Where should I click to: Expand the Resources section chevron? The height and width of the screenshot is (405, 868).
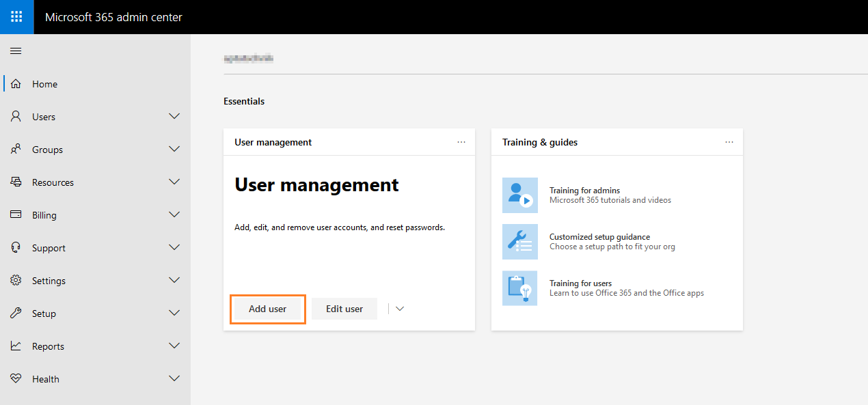(174, 182)
